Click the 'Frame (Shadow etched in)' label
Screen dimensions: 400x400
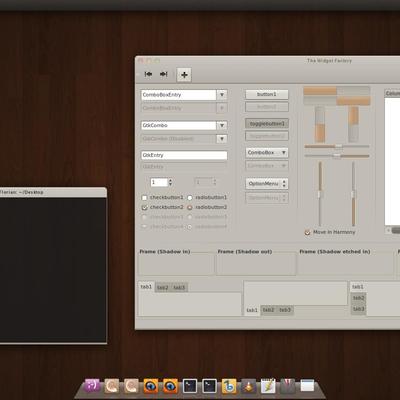coord(335,252)
